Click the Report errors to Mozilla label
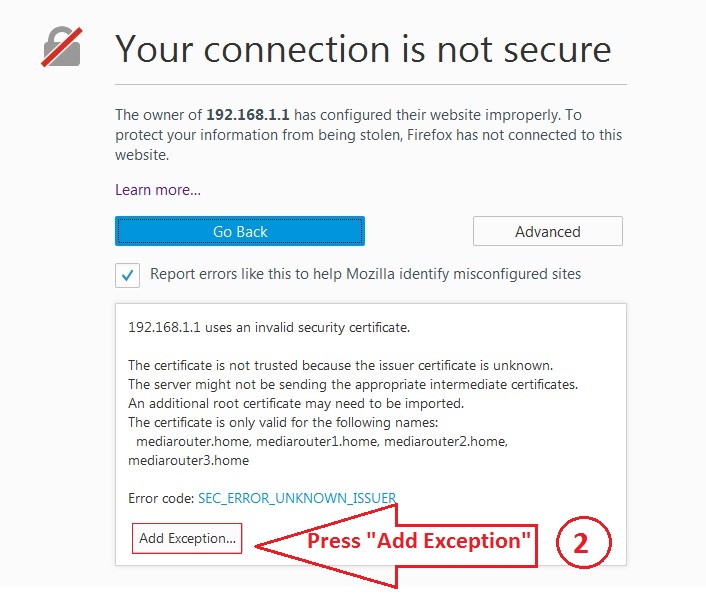The height and width of the screenshot is (602, 706). click(x=366, y=274)
